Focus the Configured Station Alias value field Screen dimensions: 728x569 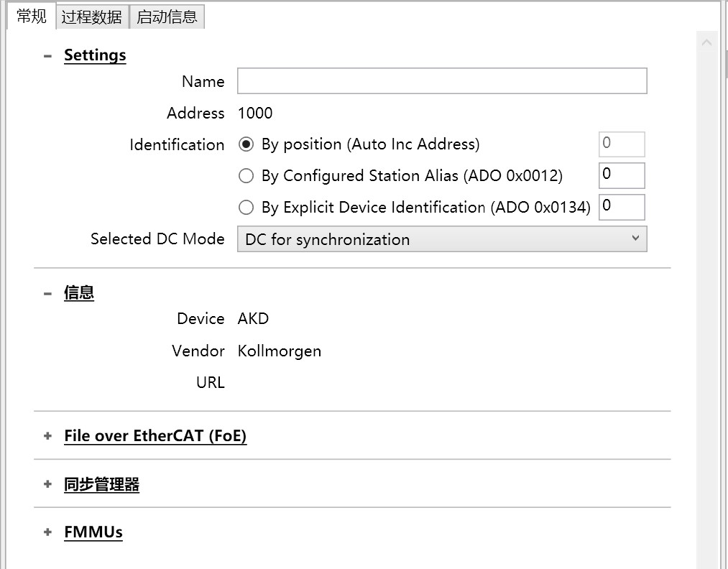point(622,175)
